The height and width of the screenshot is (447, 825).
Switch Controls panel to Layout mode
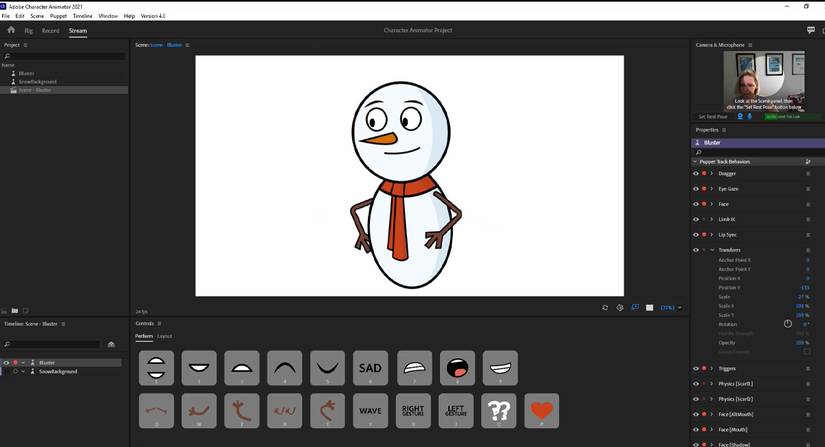tap(165, 336)
